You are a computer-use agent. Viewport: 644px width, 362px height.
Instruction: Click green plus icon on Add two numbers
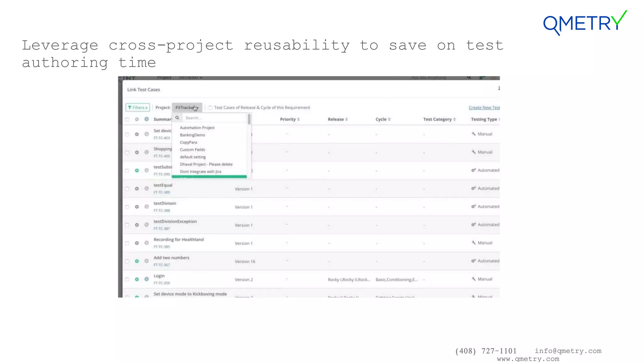pos(137,261)
